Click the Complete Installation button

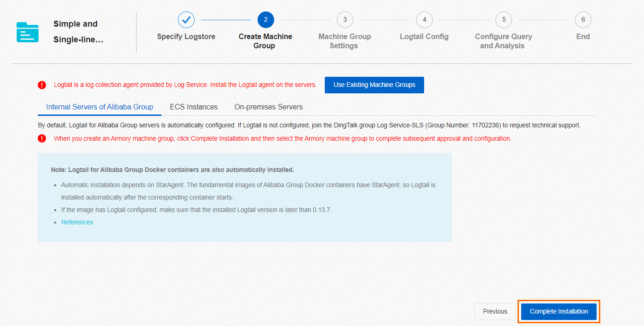(558, 311)
